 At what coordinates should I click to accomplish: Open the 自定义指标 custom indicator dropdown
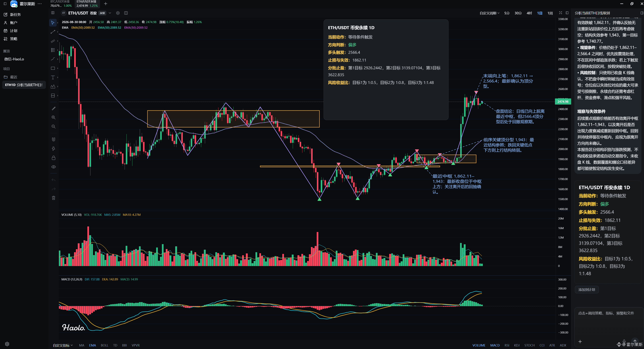(63, 345)
